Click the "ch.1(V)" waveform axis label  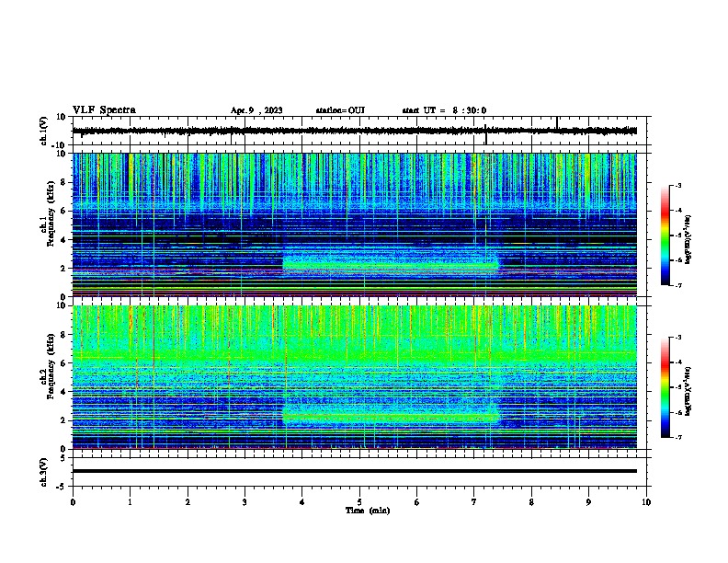pos(44,131)
